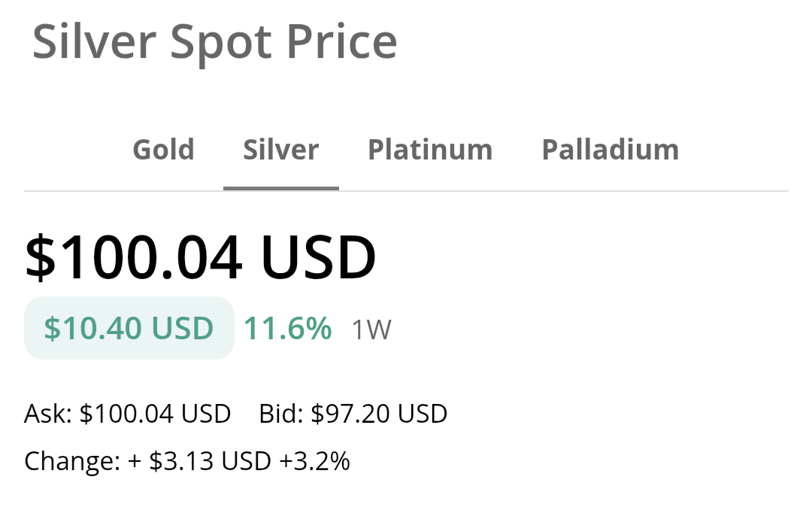Viewport: 812px width, 507px height.
Task: Click the +3.2% daily change percentage
Action: pos(314,461)
